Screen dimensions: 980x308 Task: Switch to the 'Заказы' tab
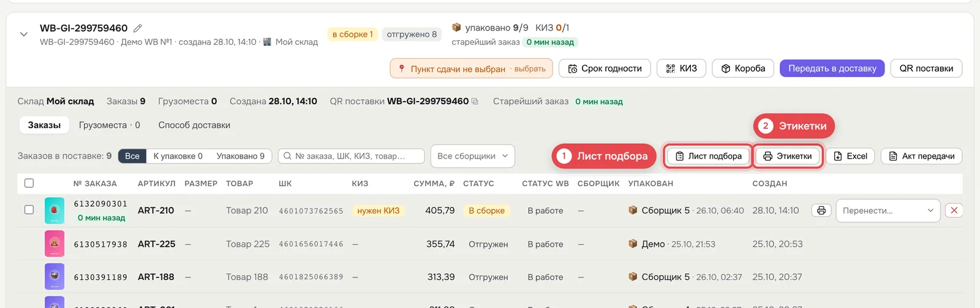[x=44, y=125]
